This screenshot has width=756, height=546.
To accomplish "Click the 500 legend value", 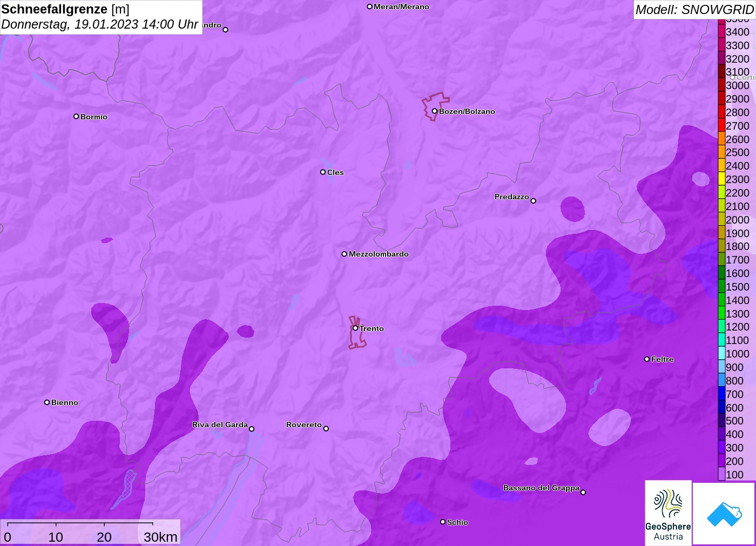I will 734,421.
